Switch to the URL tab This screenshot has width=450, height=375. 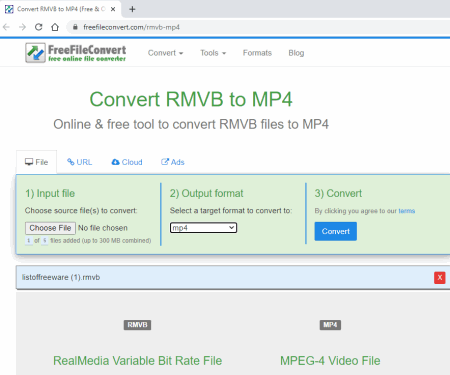pos(79,162)
